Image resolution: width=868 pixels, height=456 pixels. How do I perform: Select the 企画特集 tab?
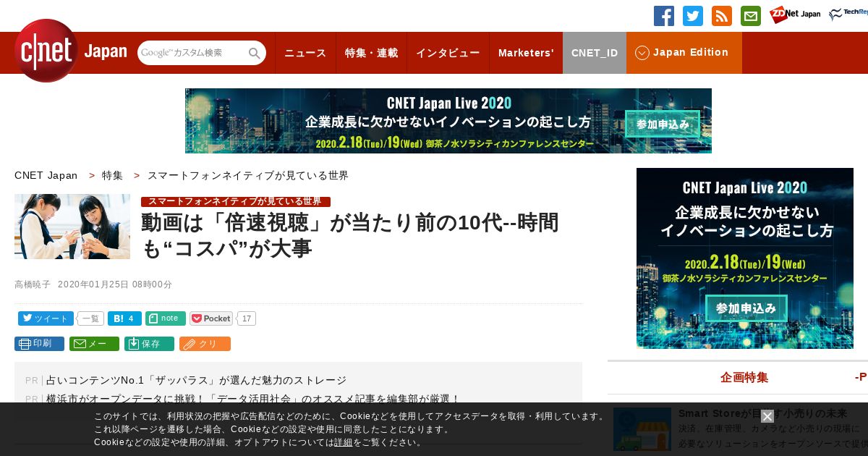click(x=744, y=377)
